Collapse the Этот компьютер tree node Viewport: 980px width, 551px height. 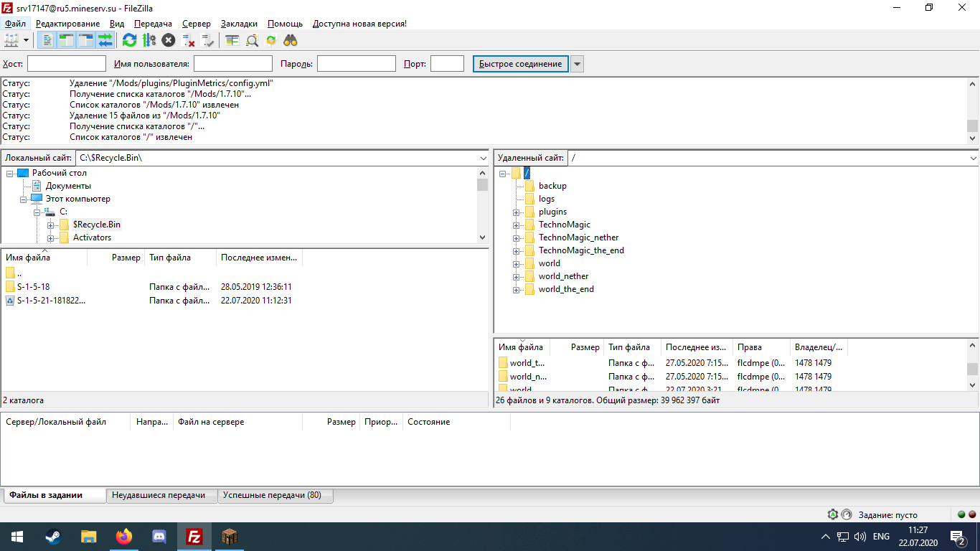[24, 199]
